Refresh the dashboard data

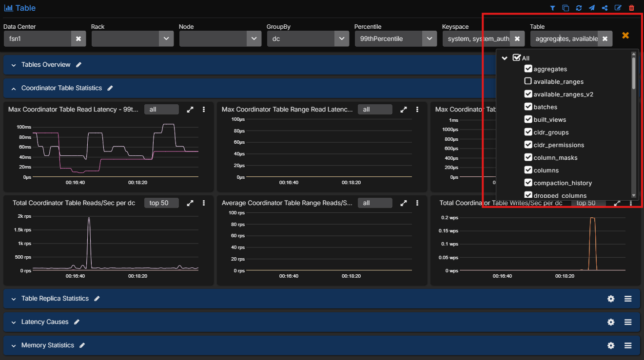pyautogui.click(x=579, y=8)
